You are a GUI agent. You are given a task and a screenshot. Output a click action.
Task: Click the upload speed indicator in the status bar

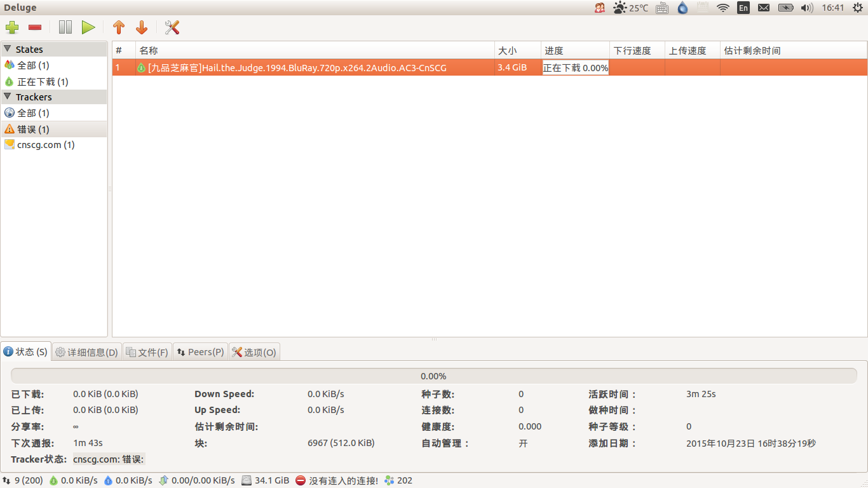(x=128, y=480)
